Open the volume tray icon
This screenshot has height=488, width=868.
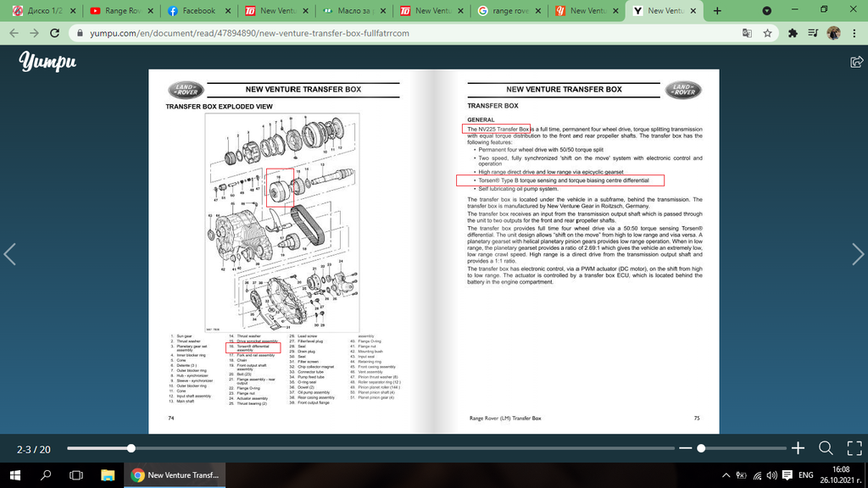771,475
